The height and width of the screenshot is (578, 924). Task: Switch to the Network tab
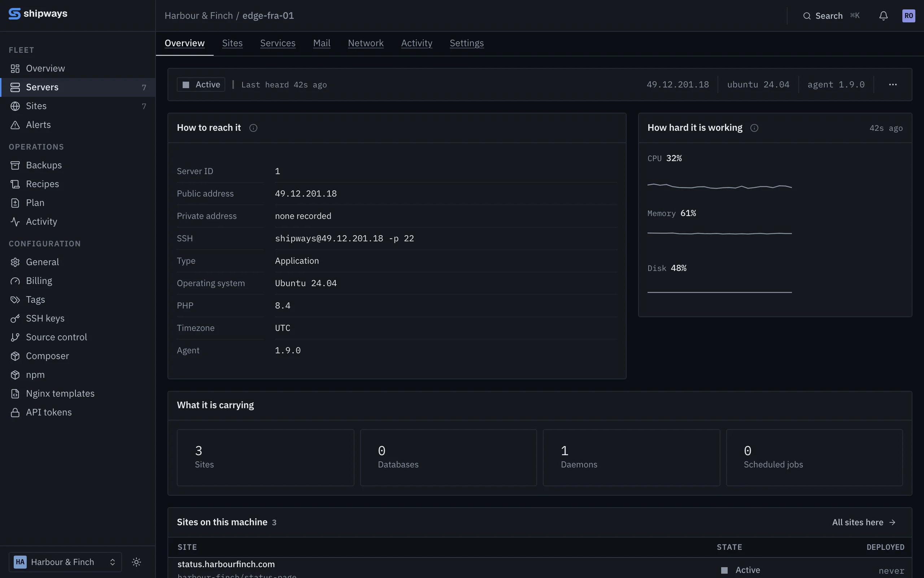click(365, 43)
